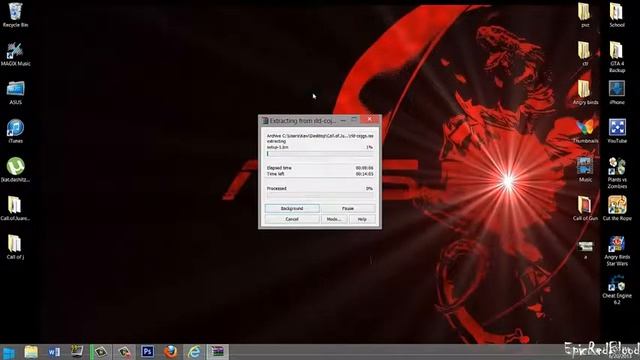Image resolution: width=640 pixels, height=360 pixels.
Task: Open Microsoft Word from taskbar
Action: click(54, 352)
